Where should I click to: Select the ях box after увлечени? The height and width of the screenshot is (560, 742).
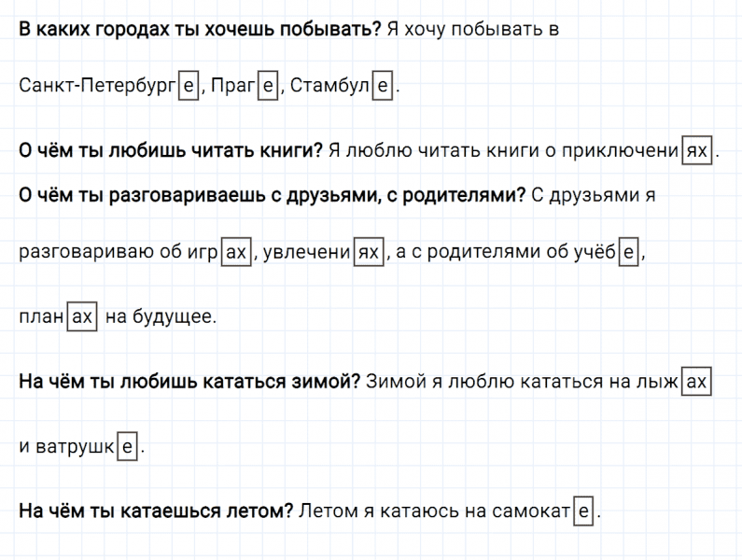pos(370,252)
